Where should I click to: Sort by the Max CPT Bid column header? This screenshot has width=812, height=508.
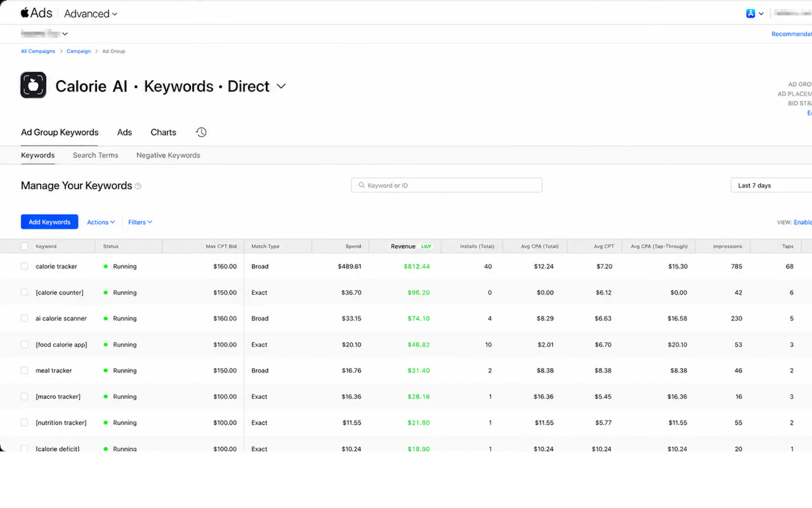click(x=221, y=246)
